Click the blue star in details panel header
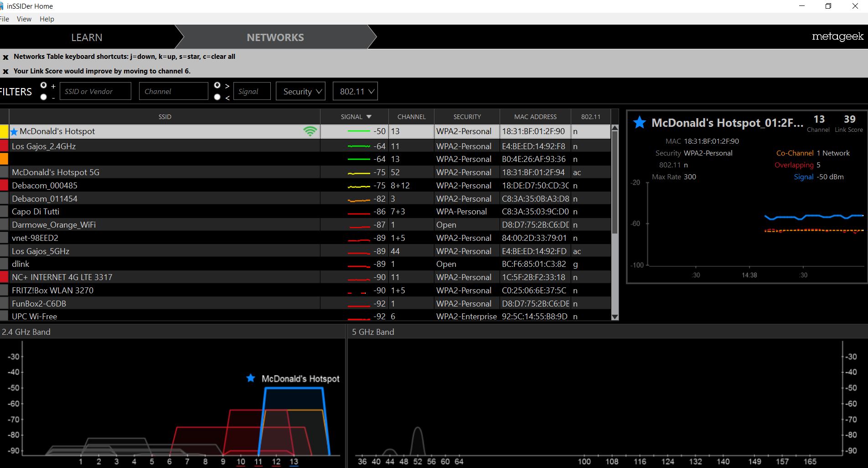The height and width of the screenshot is (468, 868). pyautogui.click(x=640, y=122)
